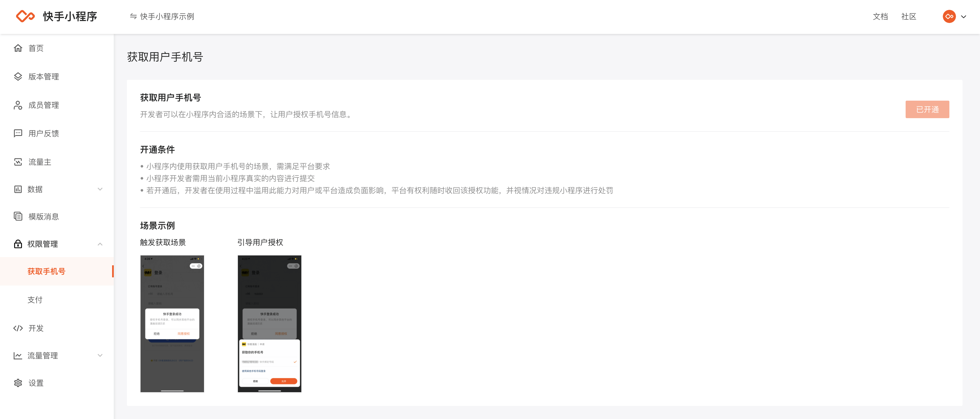The image size is (980, 419).
Task: Click the 版本管理 layers icon
Action: pyautogui.click(x=18, y=77)
